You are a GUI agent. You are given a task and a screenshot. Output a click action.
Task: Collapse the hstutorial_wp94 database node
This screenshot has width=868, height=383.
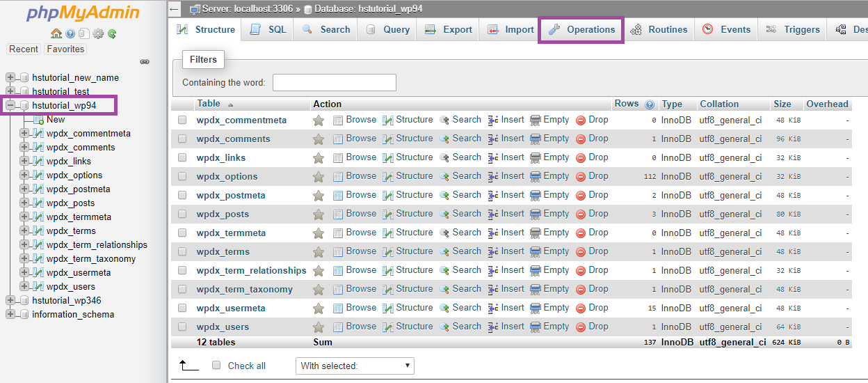[10, 106]
